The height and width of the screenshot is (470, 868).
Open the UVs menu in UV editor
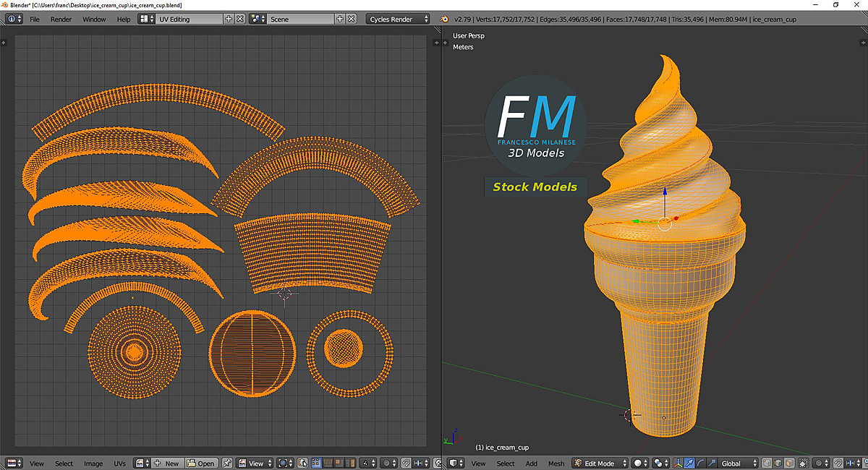click(119, 463)
